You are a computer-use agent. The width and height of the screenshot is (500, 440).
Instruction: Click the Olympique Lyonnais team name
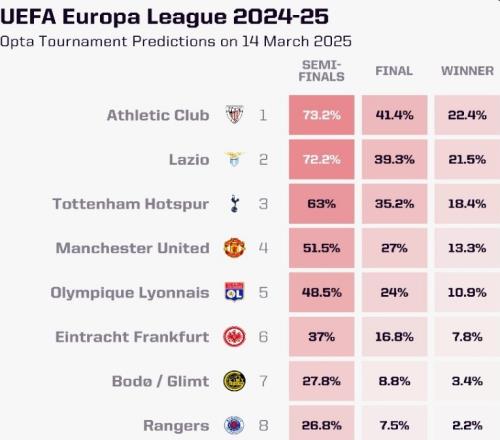[x=130, y=293]
